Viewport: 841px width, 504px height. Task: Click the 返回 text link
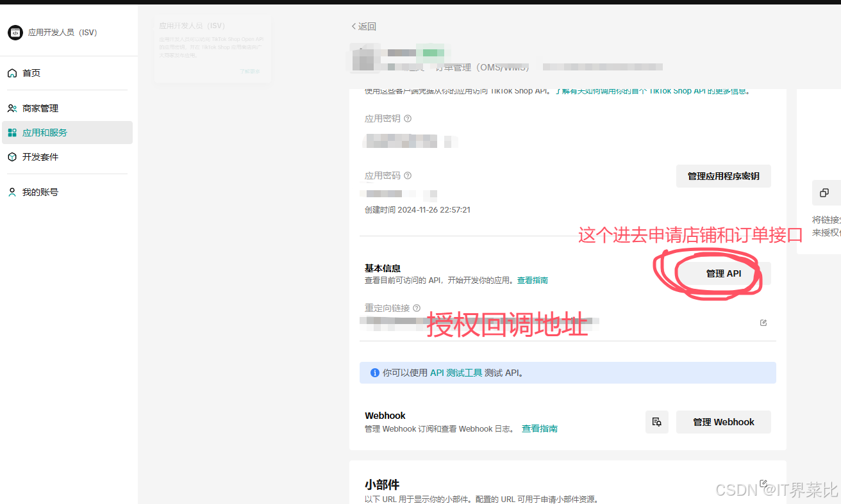point(367,26)
